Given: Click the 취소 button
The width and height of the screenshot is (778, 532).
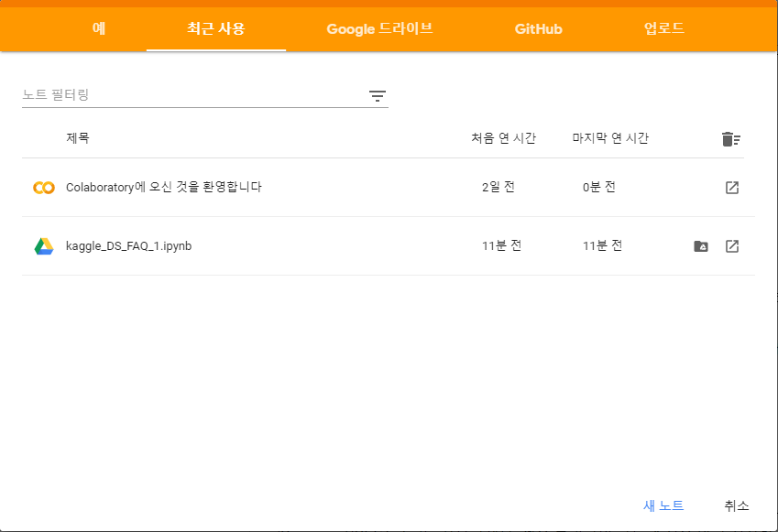Looking at the screenshot, I should pos(737,505).
